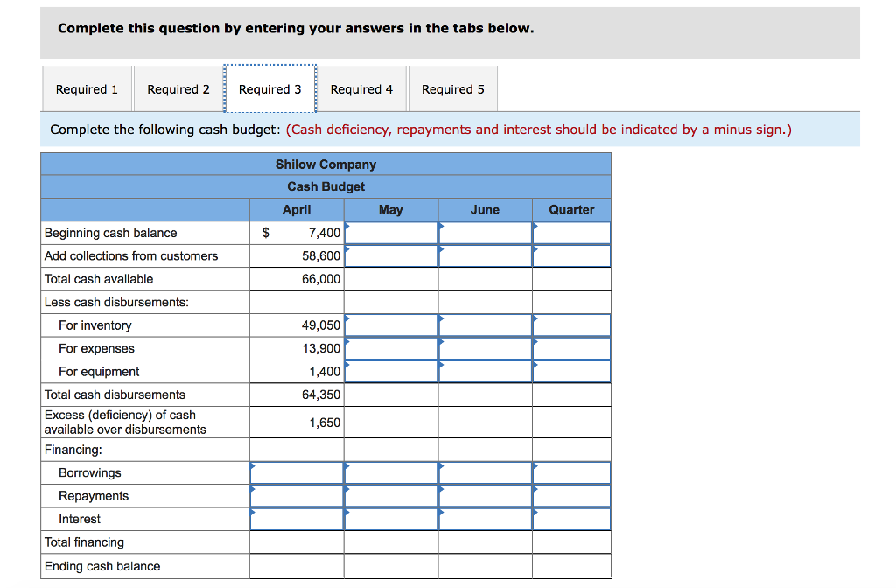Click April inventory value 49,050
896x588 pixels.
pyautogui.click(x=321, y=325)
